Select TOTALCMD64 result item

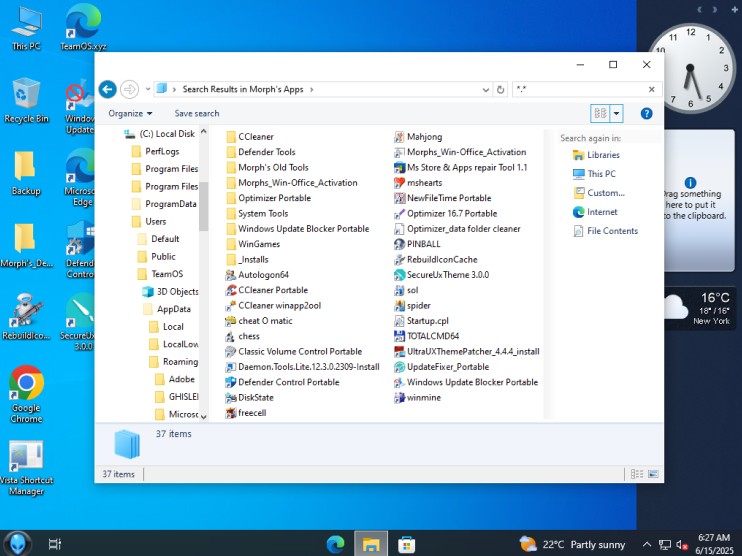pos(427,336)
